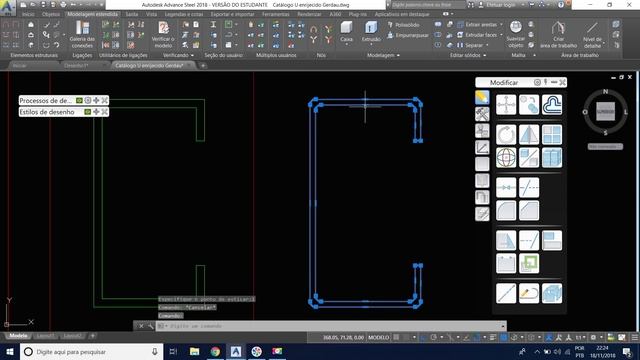Viewport: 640px width, 360px height.
Task: Click Criar área de trabalho icon
Action: [558, 28]
